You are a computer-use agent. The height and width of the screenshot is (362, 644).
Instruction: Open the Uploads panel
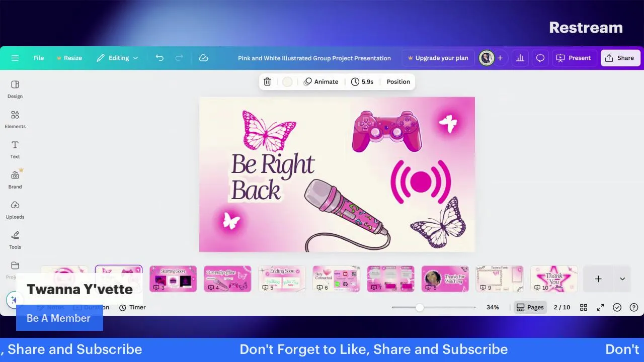[15, 210]
